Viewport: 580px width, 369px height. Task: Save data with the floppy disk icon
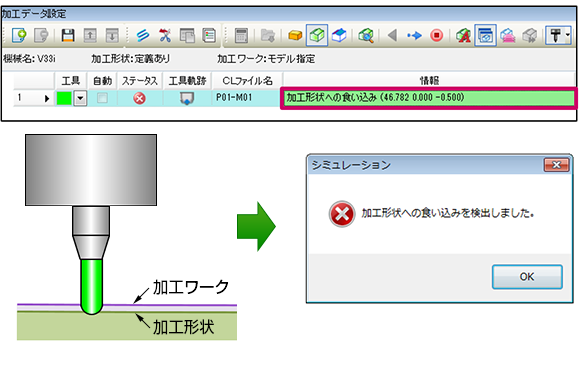pos(68,35)
